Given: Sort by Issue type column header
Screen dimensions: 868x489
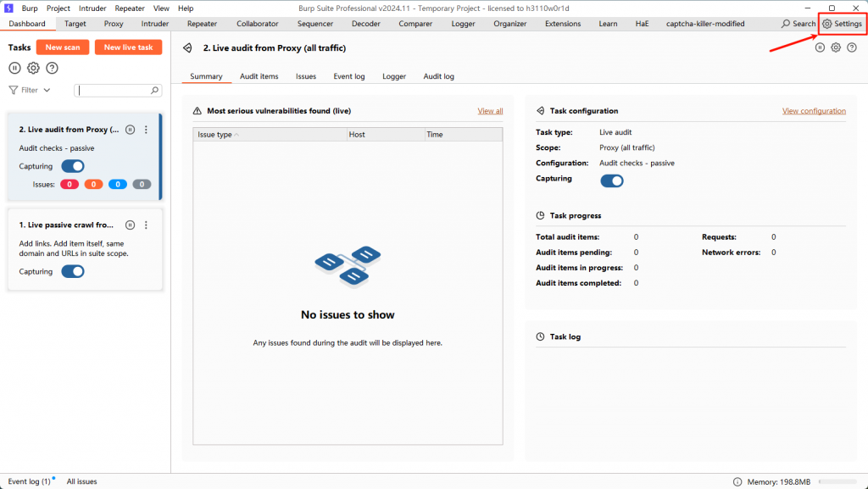Looking at the screenshot, I should coord(270,135).
